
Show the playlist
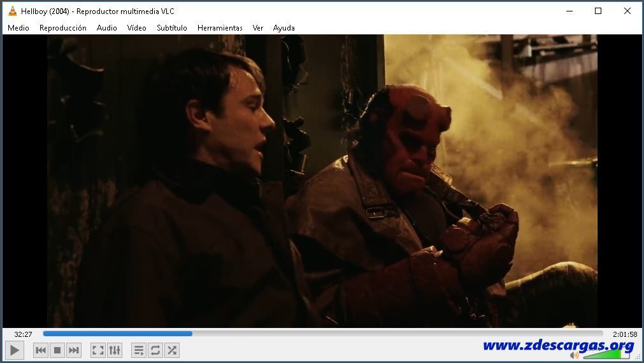(139, 350)
